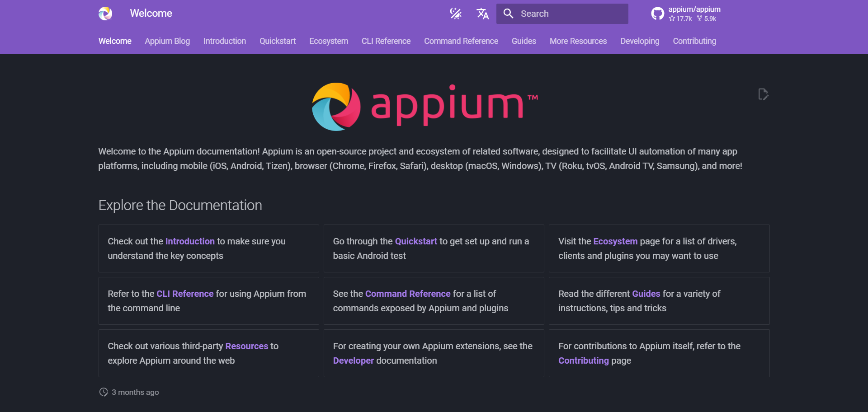
Task: Follow the CLI Reference card link
Action: 185,294
